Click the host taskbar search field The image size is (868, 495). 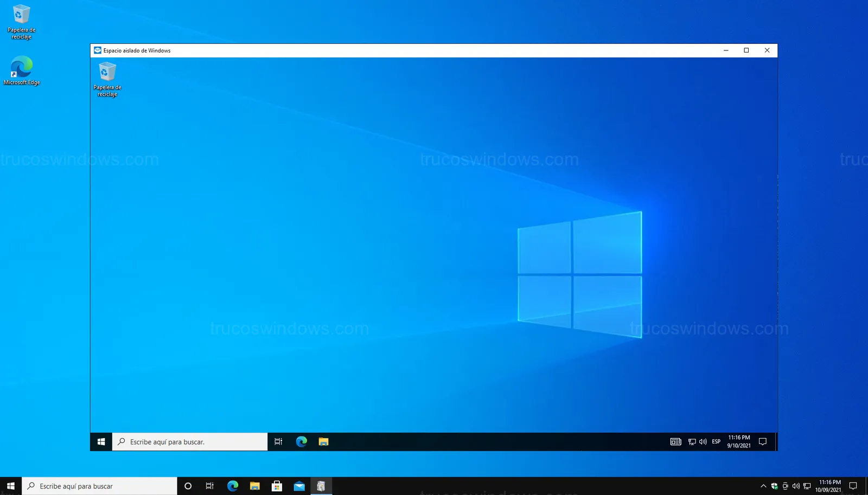point(100,486)
